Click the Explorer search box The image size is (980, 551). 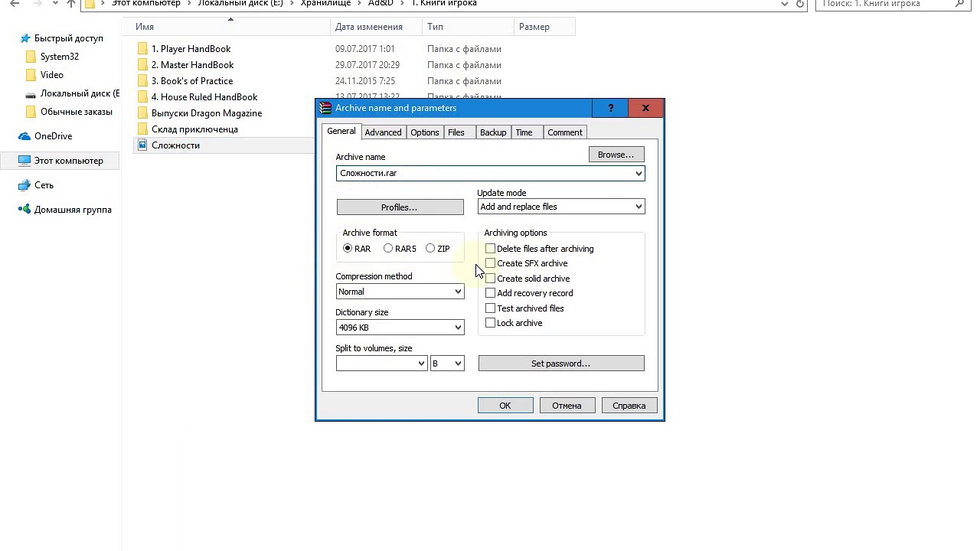pos(893,3)
